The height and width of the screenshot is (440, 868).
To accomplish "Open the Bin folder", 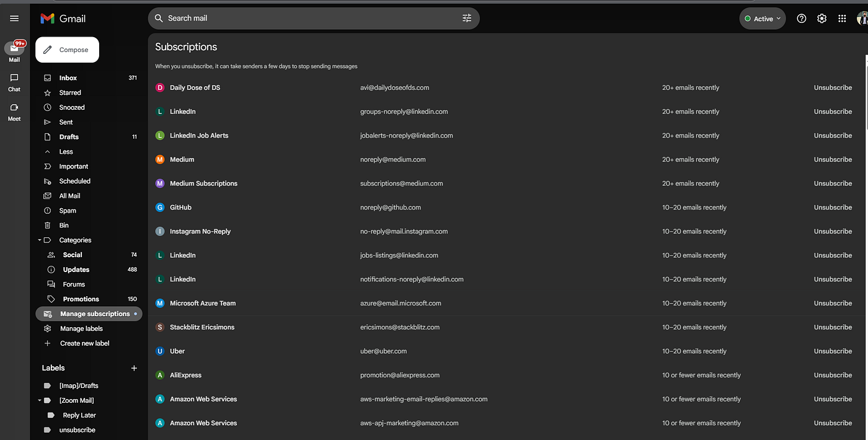I will [88, 226].
